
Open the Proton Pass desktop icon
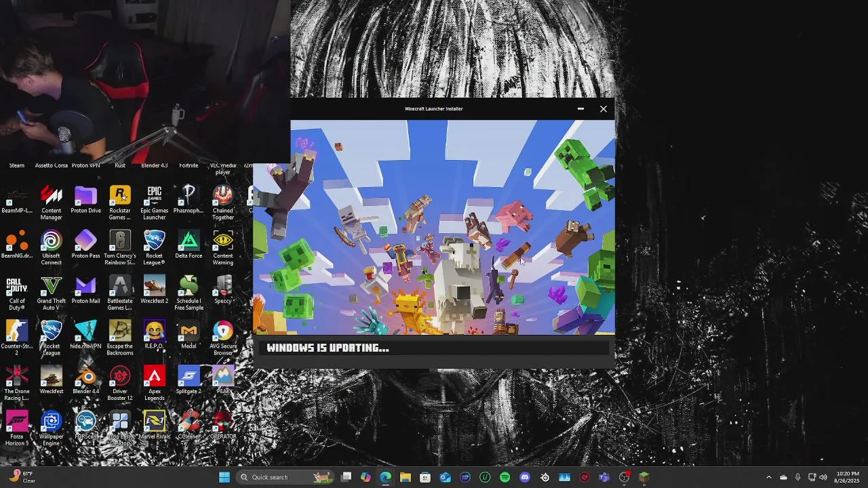click(85, 245)
